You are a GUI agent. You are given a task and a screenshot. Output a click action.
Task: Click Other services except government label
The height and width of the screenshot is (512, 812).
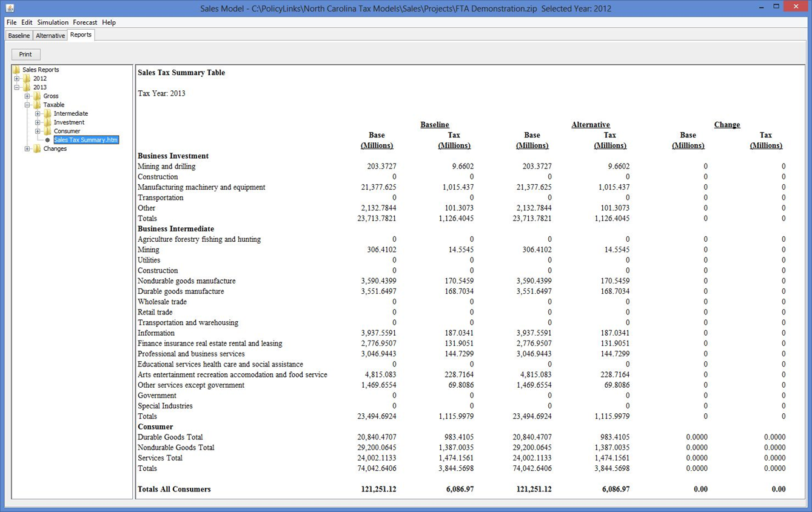[x=191, y=385]
